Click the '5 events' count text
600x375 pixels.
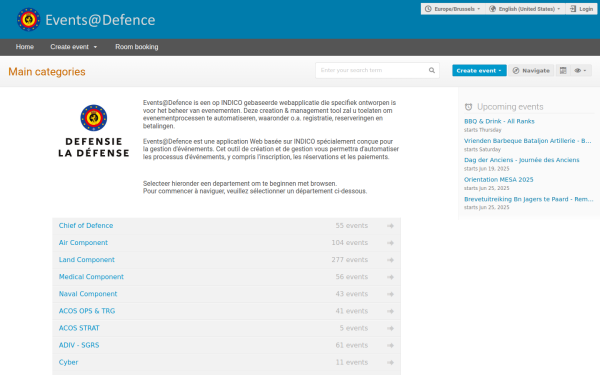click(354, 328)
